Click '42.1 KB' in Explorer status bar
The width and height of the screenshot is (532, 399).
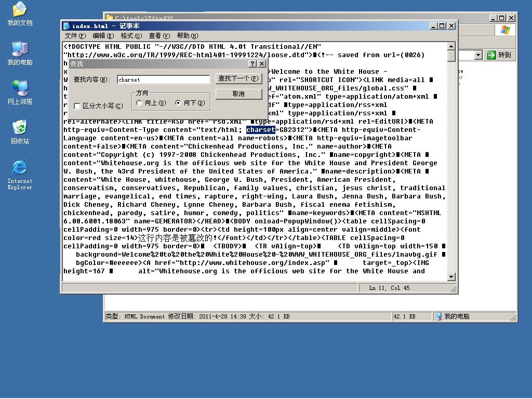pyautogui.click(x=404, y=316)
